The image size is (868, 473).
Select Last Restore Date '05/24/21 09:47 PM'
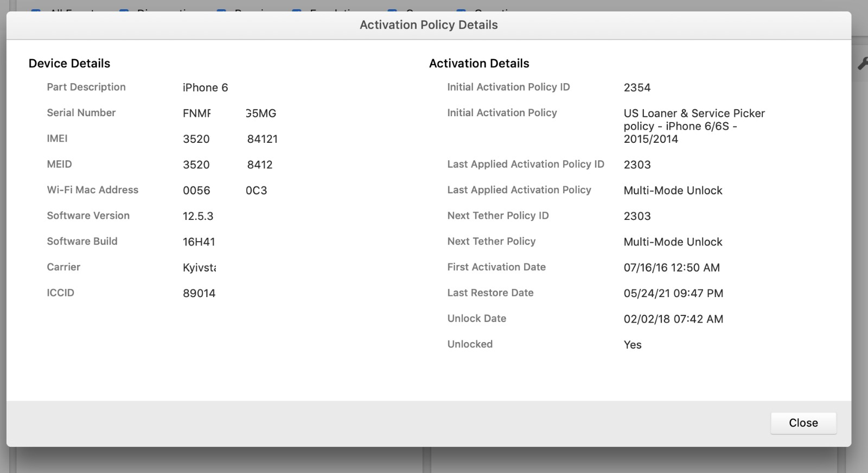673,293
